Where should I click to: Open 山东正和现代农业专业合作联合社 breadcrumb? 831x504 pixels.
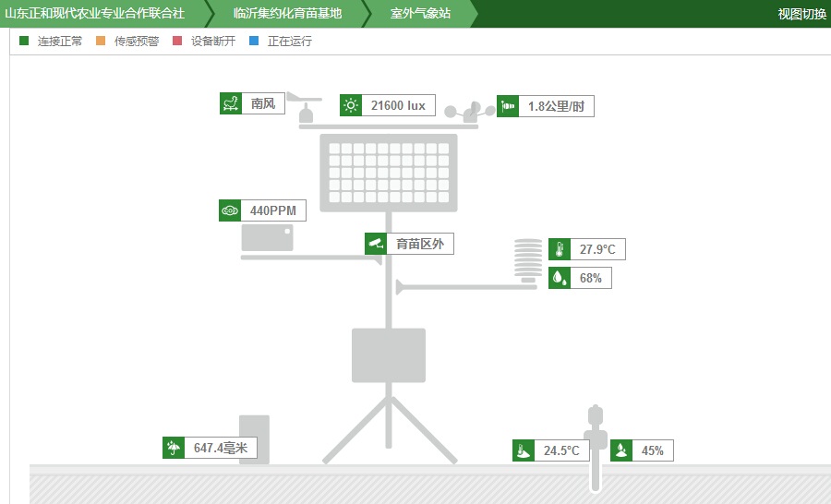click(95, 14)
